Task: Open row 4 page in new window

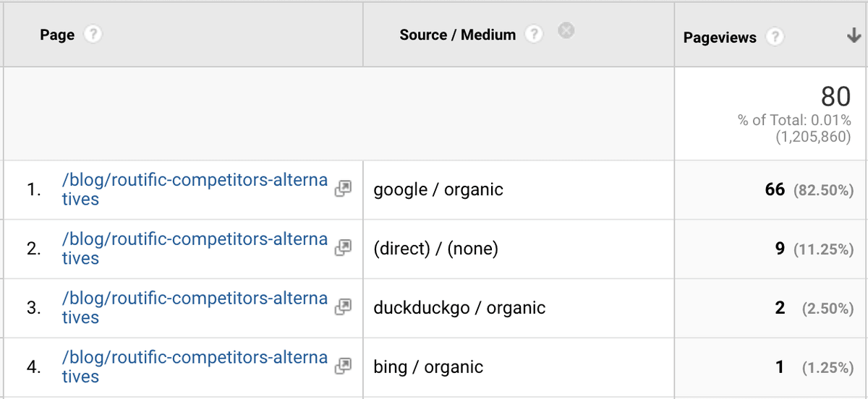Action: click(343, 366)
